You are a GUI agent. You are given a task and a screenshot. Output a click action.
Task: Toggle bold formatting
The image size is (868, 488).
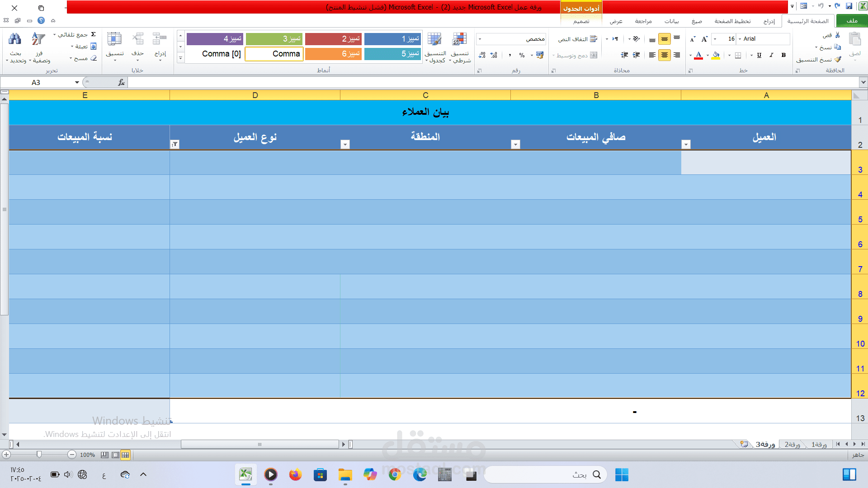click(783, 55)
